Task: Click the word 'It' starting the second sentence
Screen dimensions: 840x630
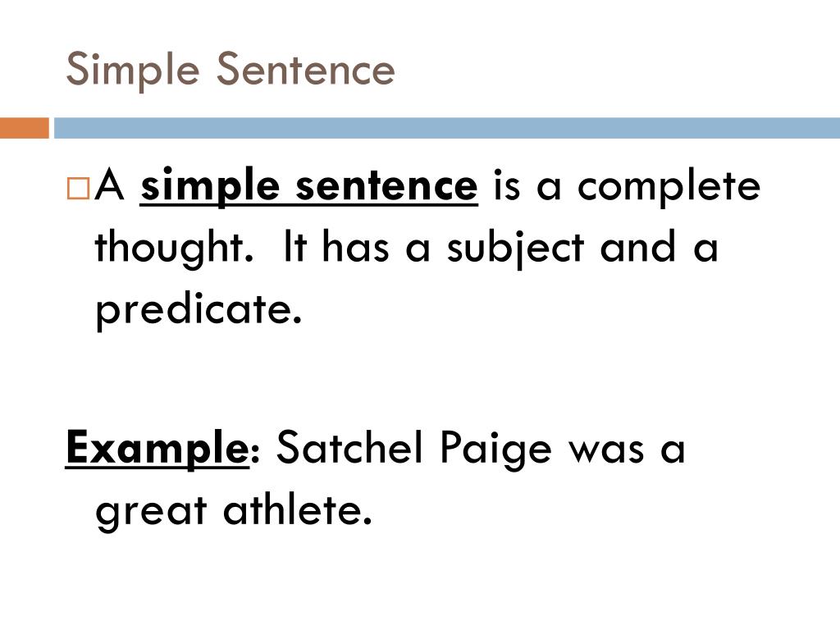Action: (x=294, y=246)
